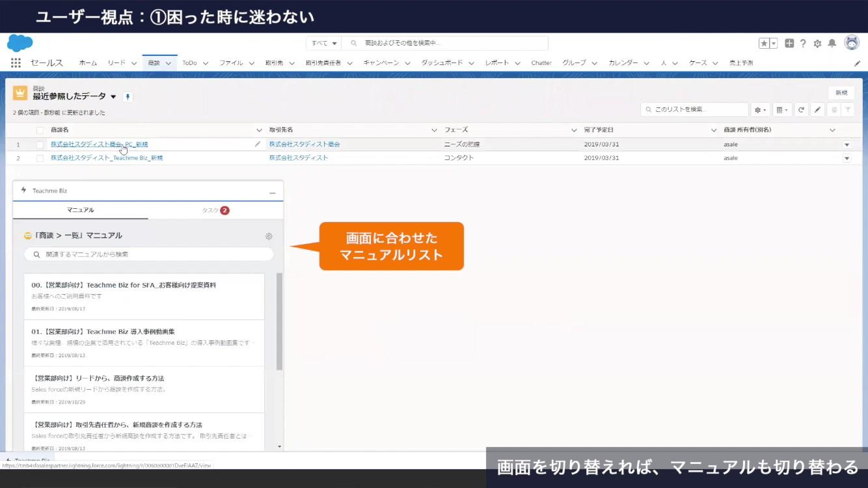Click the list edit pencil button

pos(818,110)
